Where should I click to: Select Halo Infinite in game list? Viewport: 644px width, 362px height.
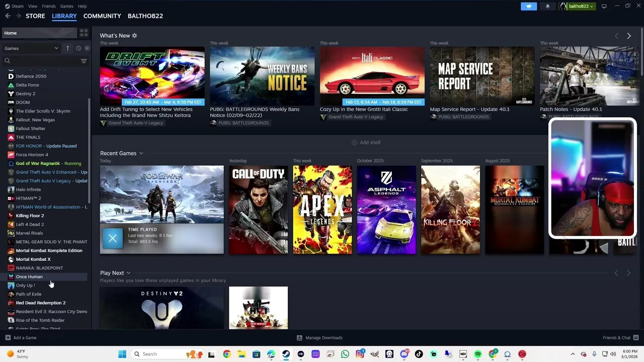[28, 190]
